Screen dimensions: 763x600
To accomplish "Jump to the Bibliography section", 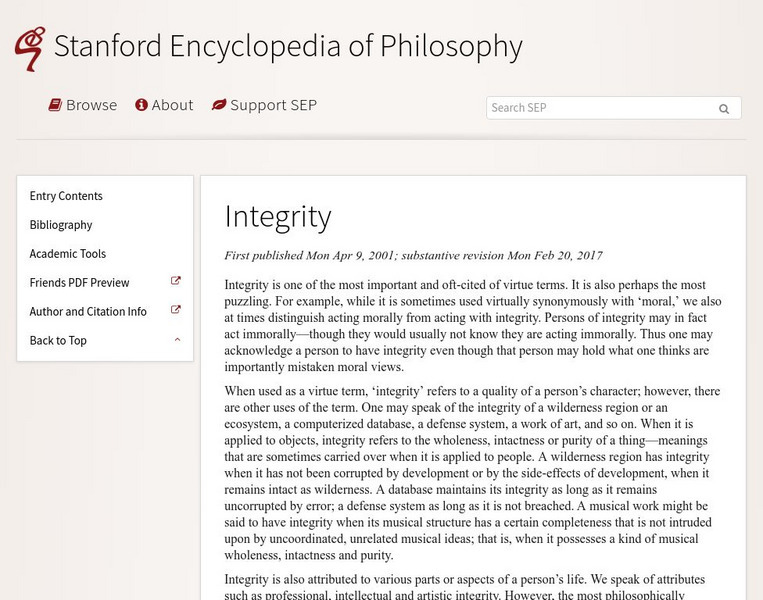I will (61, 225).
